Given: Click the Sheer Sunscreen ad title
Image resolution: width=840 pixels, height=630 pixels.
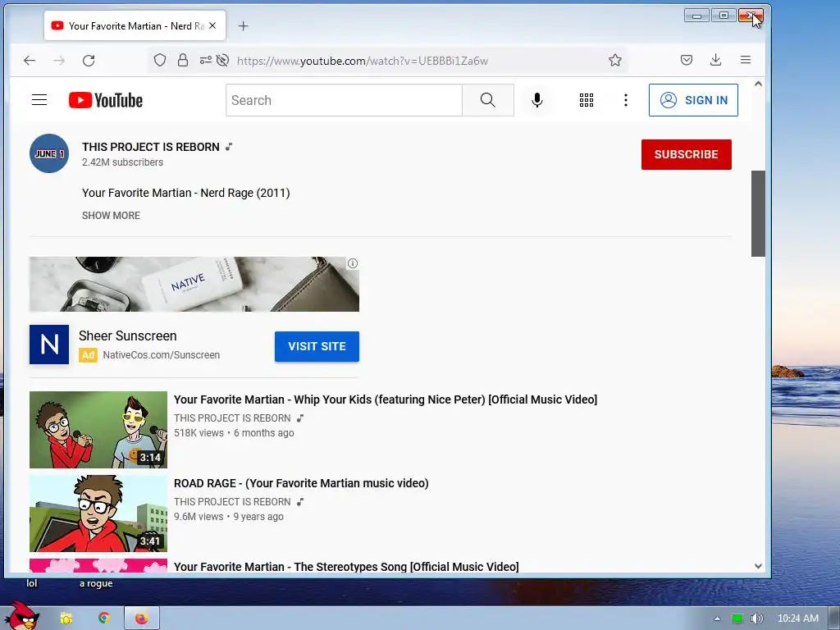Looking at the screenshot, I should (x=127, y=336).
